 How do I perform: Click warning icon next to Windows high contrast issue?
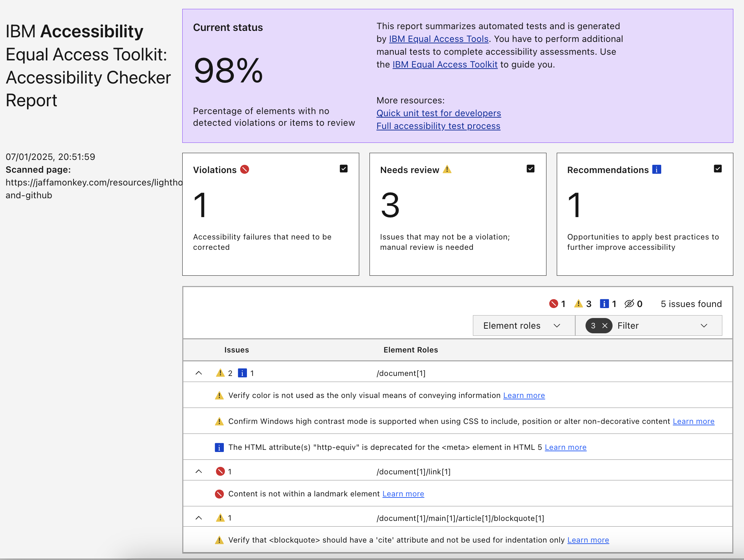coord(220,421)
